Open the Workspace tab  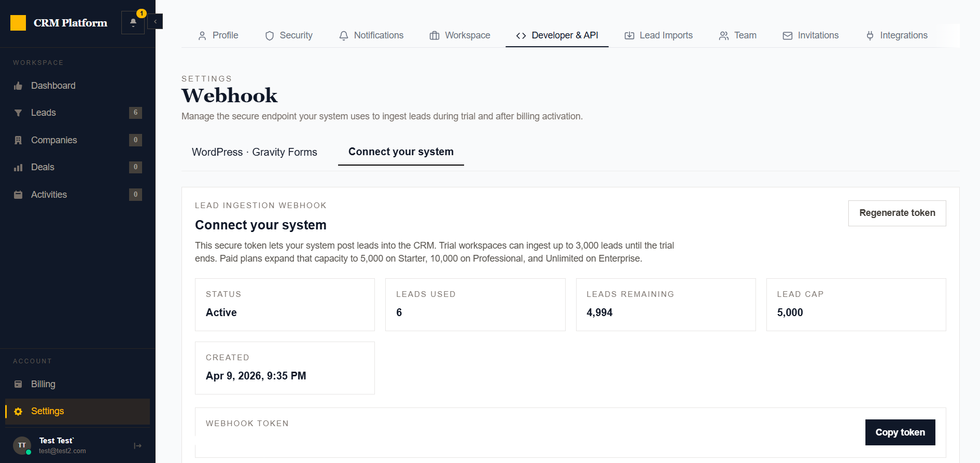pos(460,35)
